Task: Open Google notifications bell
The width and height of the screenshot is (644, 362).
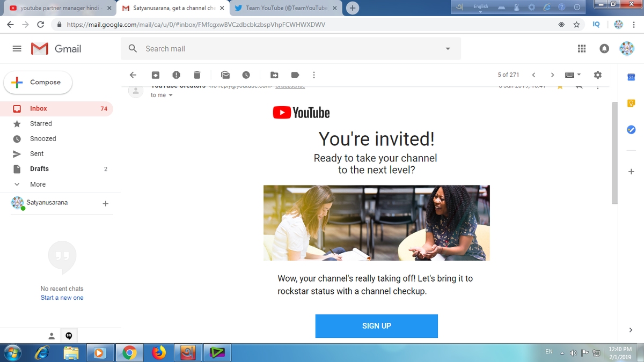Action: click(x=604, y=49)
